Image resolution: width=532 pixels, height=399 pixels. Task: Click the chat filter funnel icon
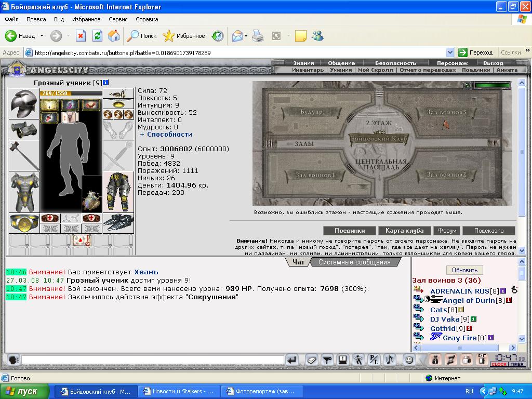pos(327,360)
